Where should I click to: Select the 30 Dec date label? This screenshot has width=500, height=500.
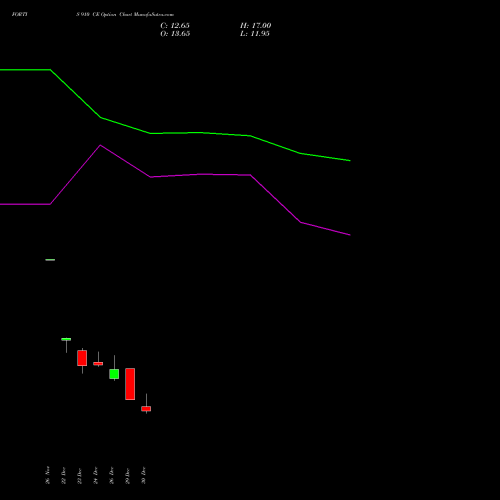pyautogui.click(x=144, y=475)
